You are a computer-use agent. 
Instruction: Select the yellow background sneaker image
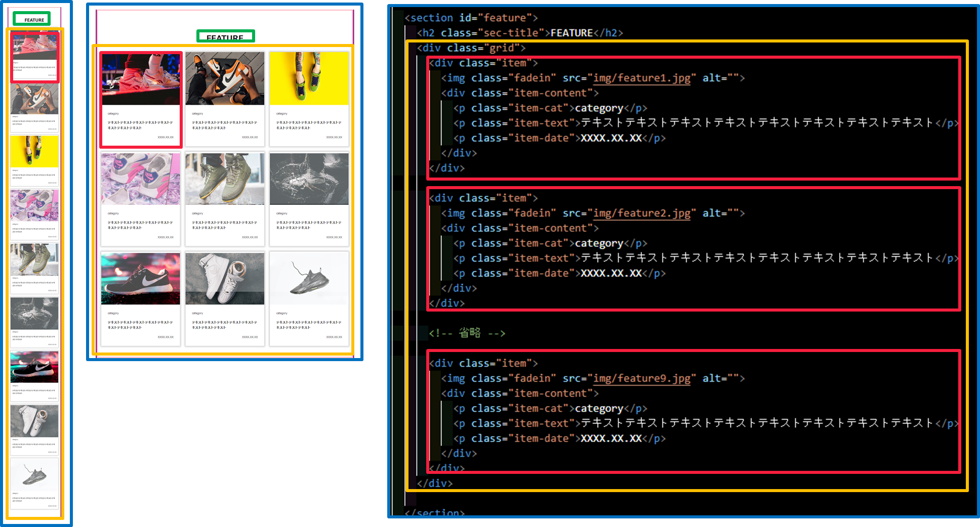[x=309, y=78]
